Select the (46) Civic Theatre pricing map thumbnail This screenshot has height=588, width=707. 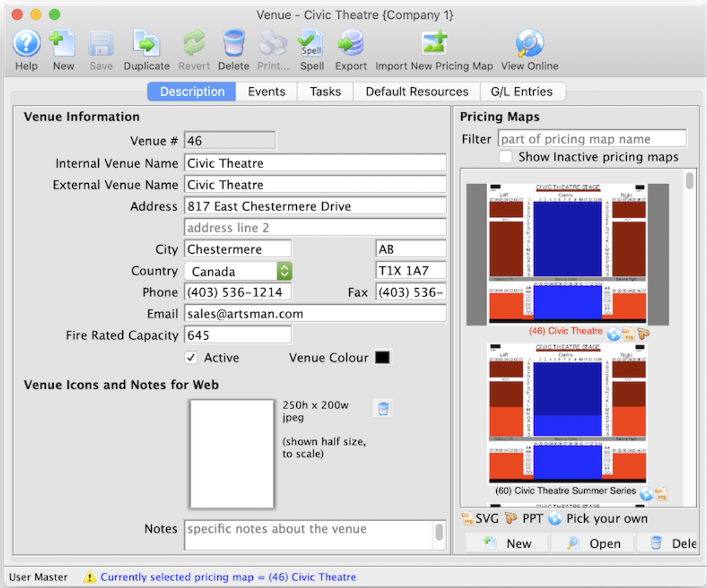pyautogui.click(x=568, y=254)
